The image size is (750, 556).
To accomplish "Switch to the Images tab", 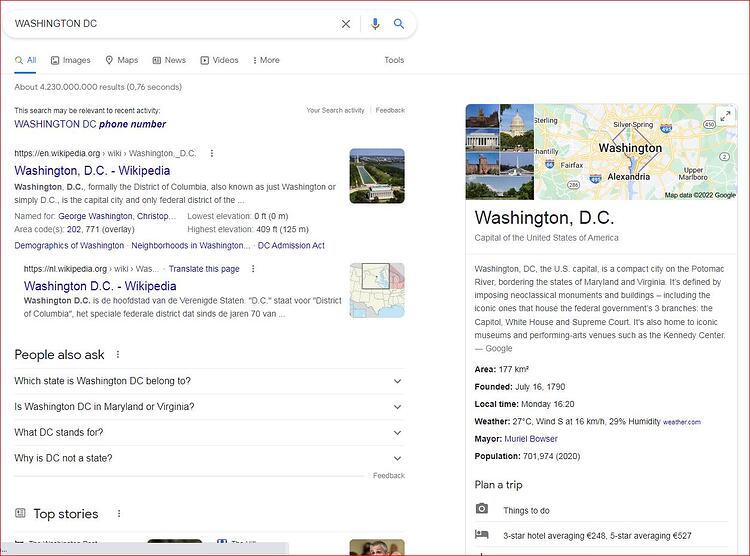I will click(70, 60).
